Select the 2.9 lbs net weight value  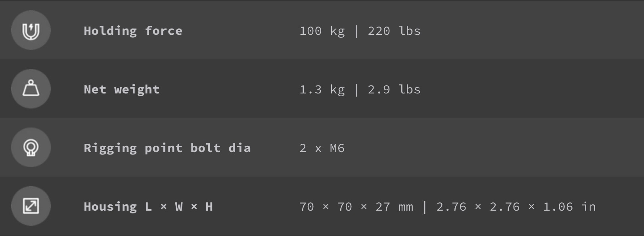click(394, 89)
